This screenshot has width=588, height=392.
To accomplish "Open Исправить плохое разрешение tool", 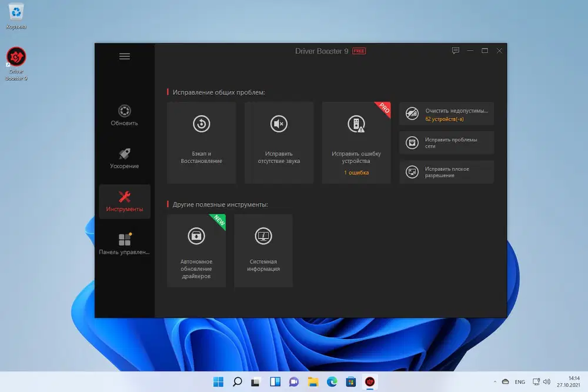I will click(x=446, y=172).
